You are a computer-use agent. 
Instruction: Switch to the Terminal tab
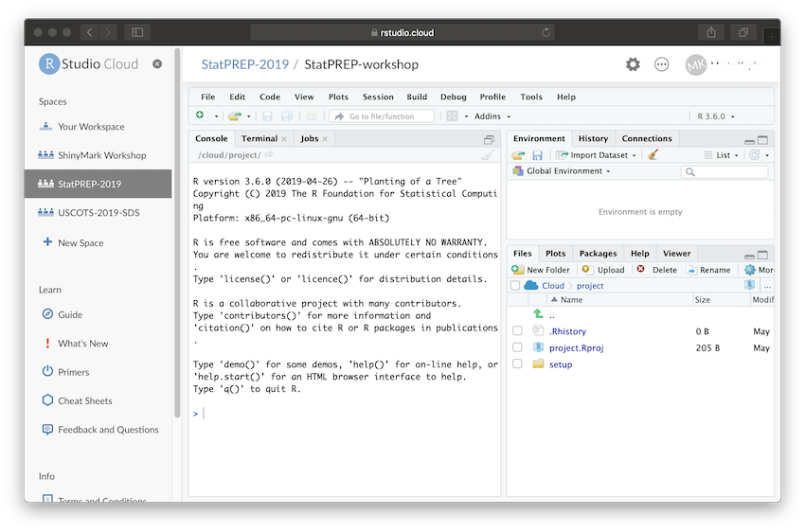(259, 138)
